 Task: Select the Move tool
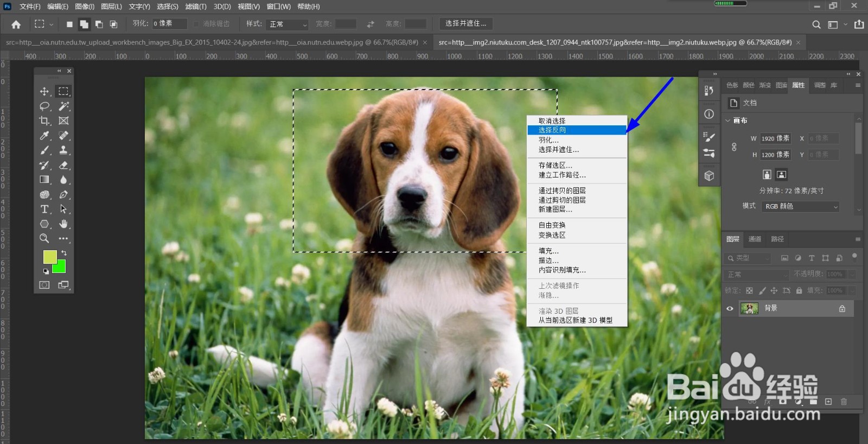(x=44, y=91)
